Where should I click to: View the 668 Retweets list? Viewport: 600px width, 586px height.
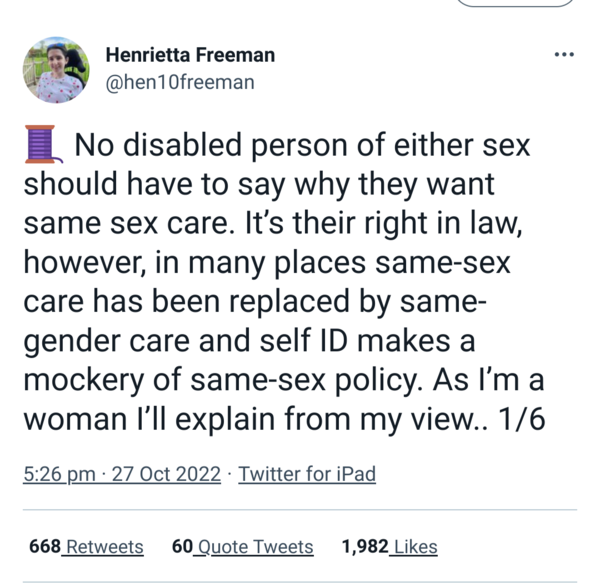click(x=86, y=547)
